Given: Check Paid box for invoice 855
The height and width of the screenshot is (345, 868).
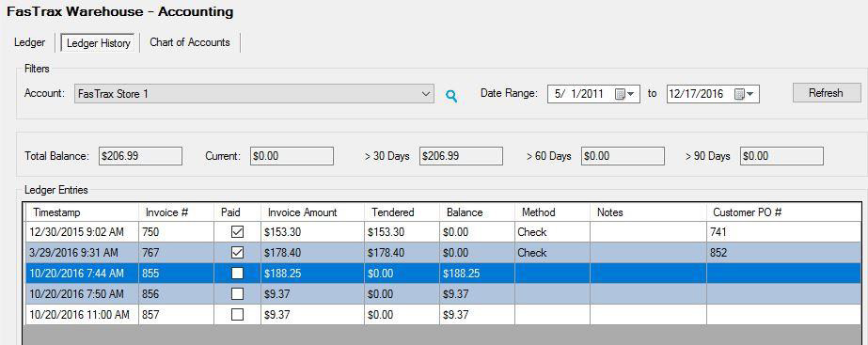Looking at the screenshot, I should (237, 273).
